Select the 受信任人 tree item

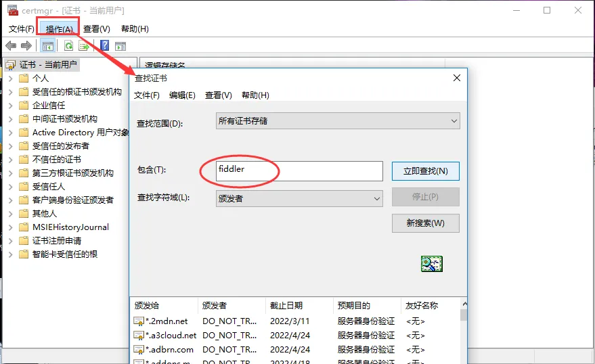click(49, 187)
